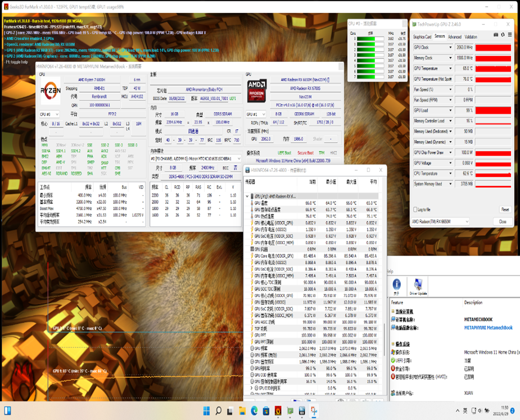Open the CPU Temperature sensor dropdown
This screenshot has width=520, height=420.
click(450, 174)
